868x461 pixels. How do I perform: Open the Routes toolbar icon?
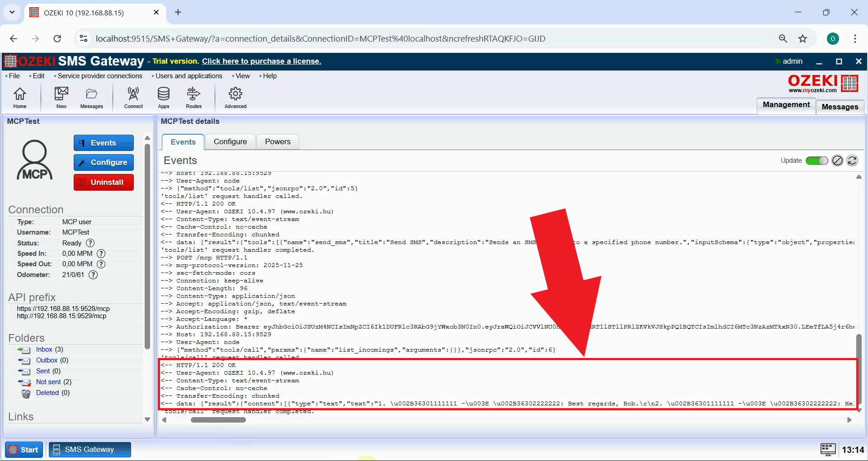pyautogui.click(x=193, y=98)
